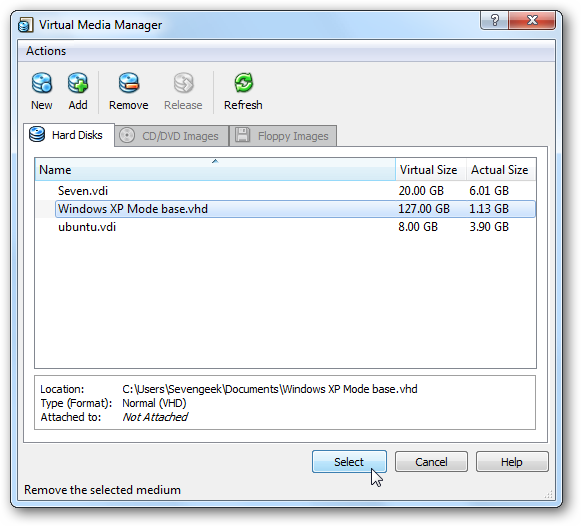581x526 pixels.
Task: Select the Seven.vdi disk row
Action: pos(285,191)
